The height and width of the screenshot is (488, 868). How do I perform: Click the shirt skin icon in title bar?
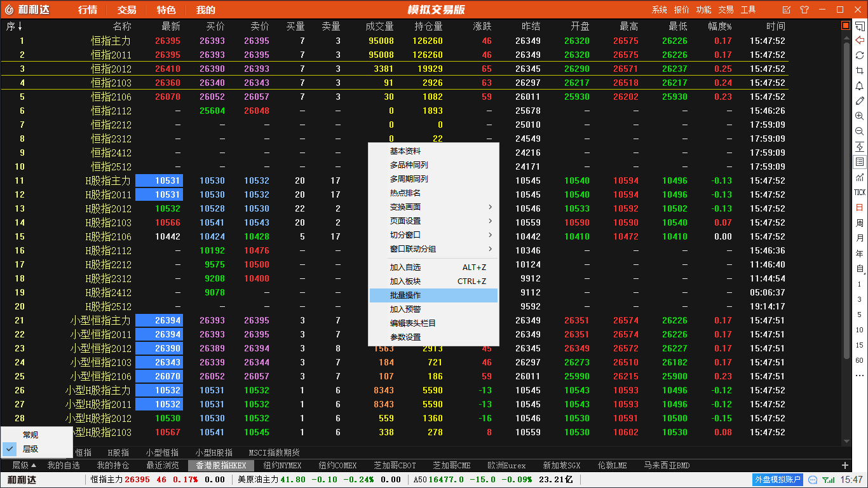coord(804,10)
